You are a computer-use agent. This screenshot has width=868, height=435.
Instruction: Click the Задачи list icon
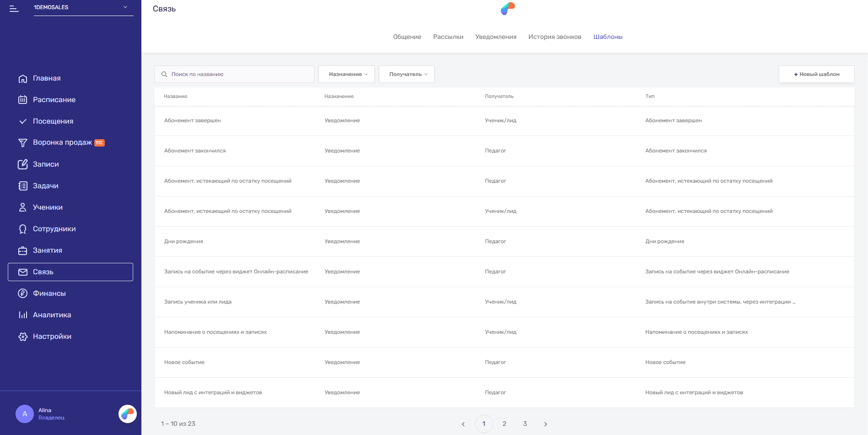pyautogui.click(x=23, y=186)
